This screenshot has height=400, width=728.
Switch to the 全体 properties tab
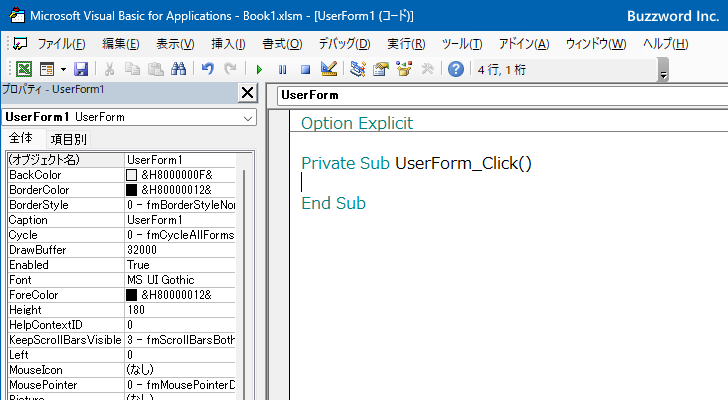point(21,138)
